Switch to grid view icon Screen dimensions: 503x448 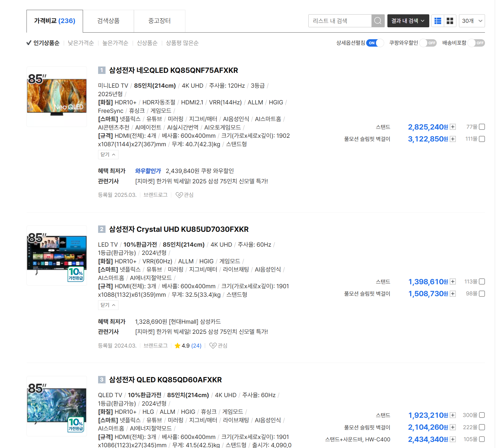click(x=450, y=21)
